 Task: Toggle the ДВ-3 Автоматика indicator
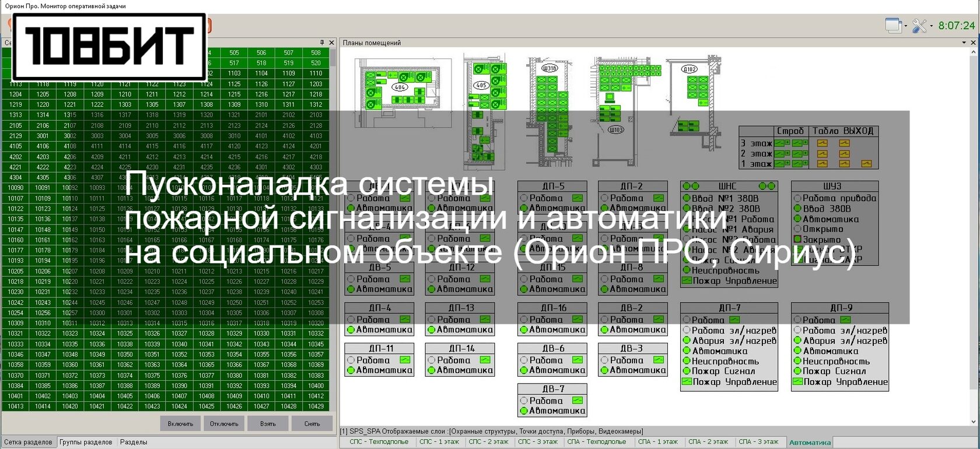pos(604,370)
